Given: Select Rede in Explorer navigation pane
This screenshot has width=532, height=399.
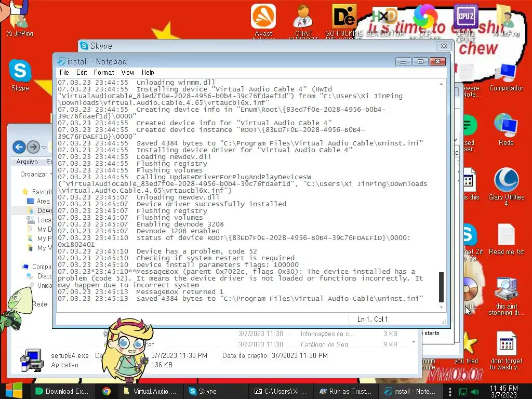Looking at the screenshot, I should pos(39,304).
